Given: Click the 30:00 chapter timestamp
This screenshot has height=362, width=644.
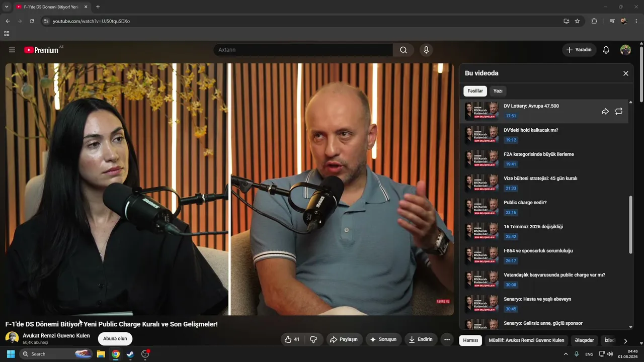Looking at the screenshot, I should [x=511, y=285].
